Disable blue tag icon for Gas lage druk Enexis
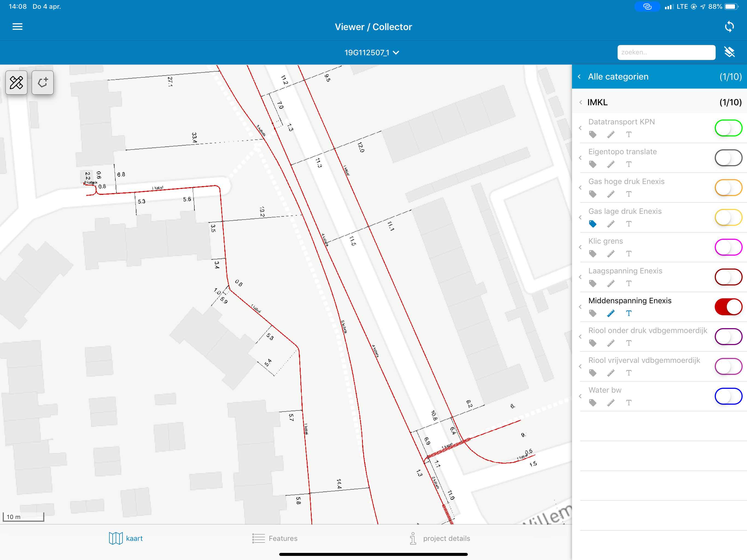Screen dimensions: 747x560 pos(593,224)
